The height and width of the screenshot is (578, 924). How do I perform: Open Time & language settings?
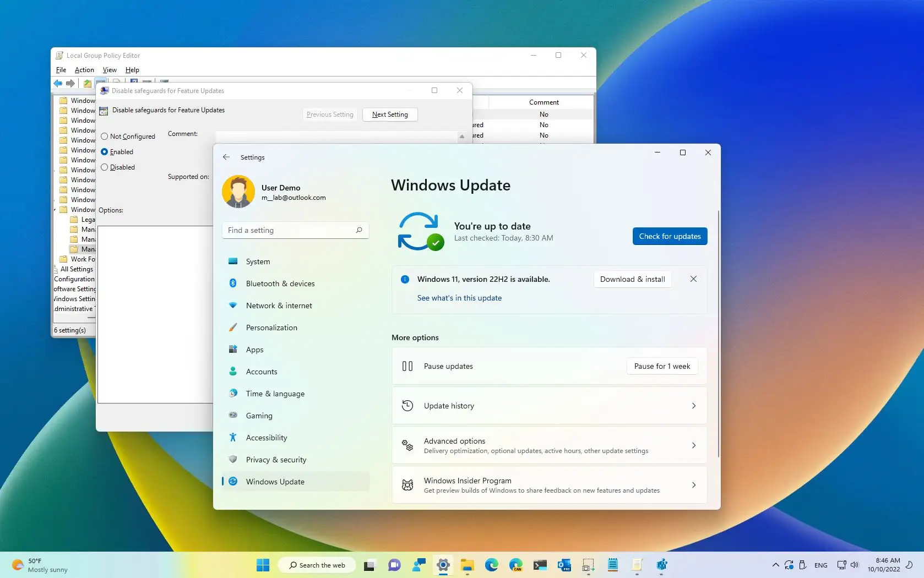296,394
